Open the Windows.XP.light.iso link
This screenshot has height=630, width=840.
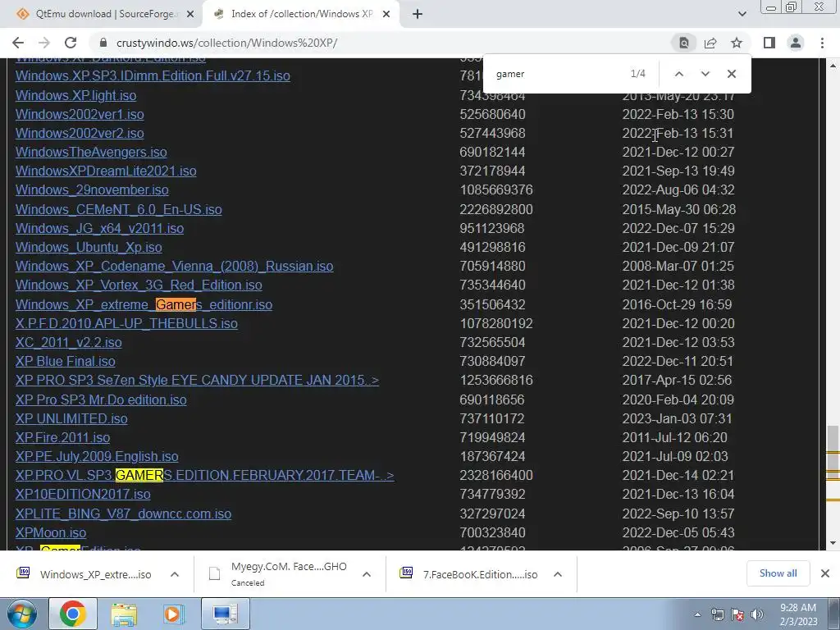click(75, 95)
